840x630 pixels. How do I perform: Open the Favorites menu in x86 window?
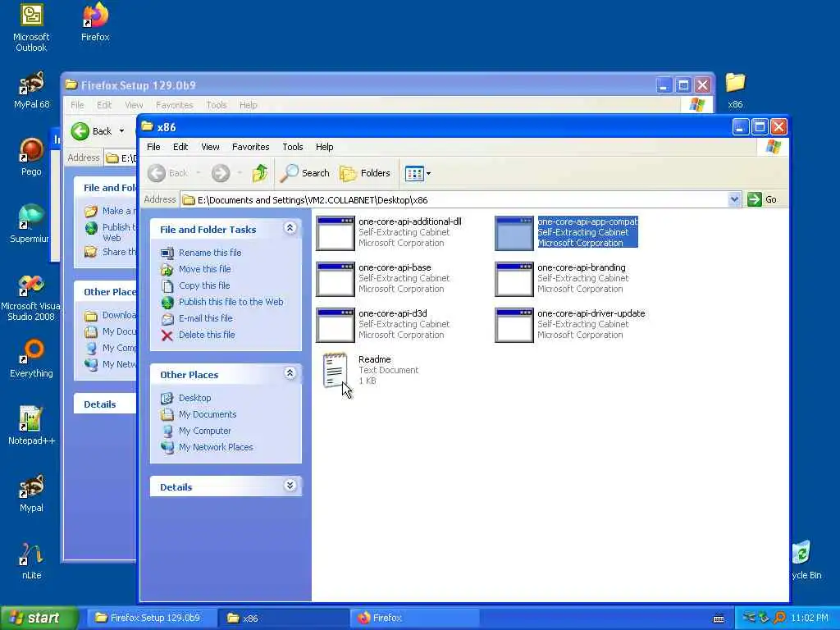(x=250, y=147)
